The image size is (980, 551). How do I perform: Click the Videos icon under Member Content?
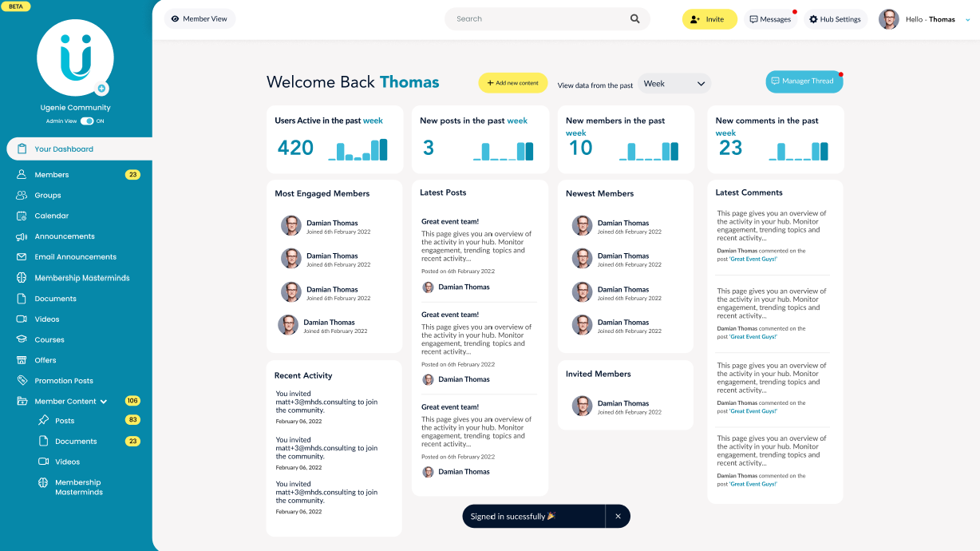pyautogui.click(x=43, y=462)
